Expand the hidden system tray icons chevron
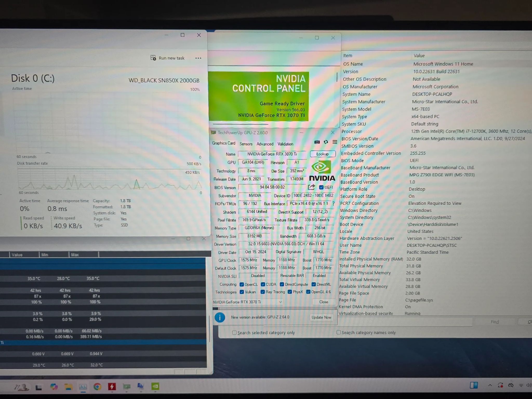The image size is (532, 399). (490, 385)
